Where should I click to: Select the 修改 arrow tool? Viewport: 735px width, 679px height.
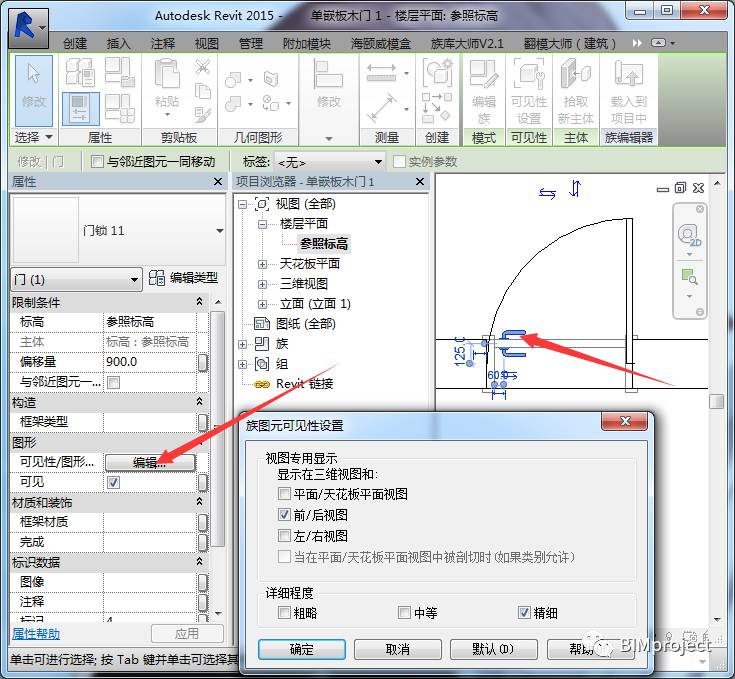(x=34, y=90)
